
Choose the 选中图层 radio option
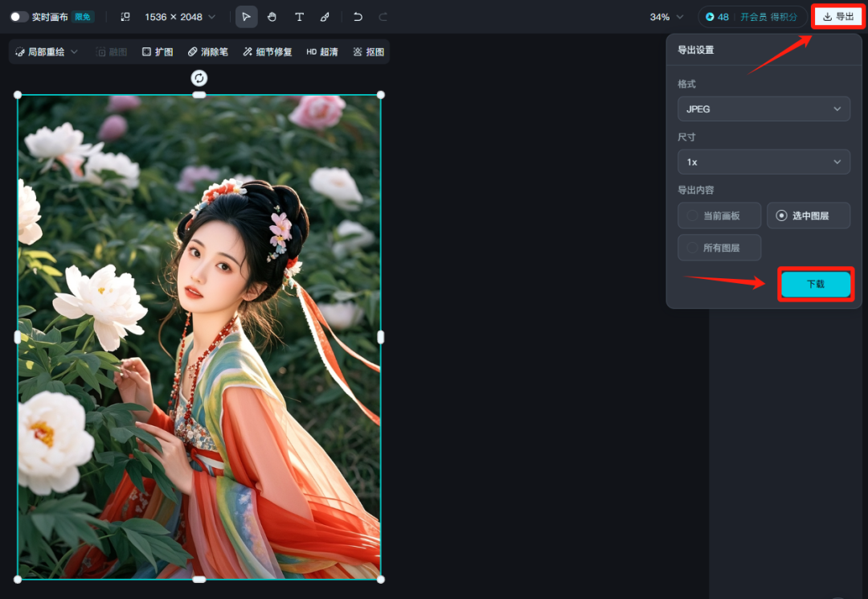(808, 216)
